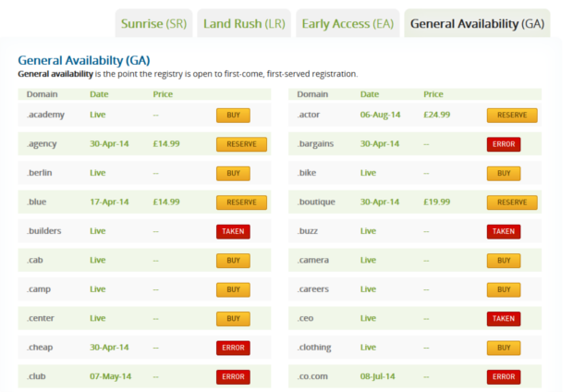The width and height of the screenshot is (573, 392).
Task: Click TAKEN button for .ceo domain
Action: (504, 318)
